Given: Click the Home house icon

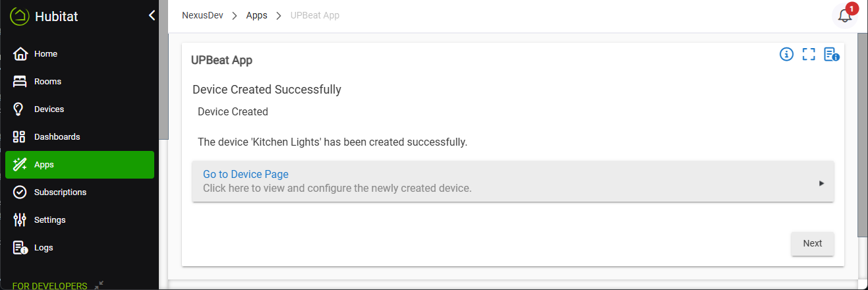Looking at the screenshot, I should (x=20, y=54).
